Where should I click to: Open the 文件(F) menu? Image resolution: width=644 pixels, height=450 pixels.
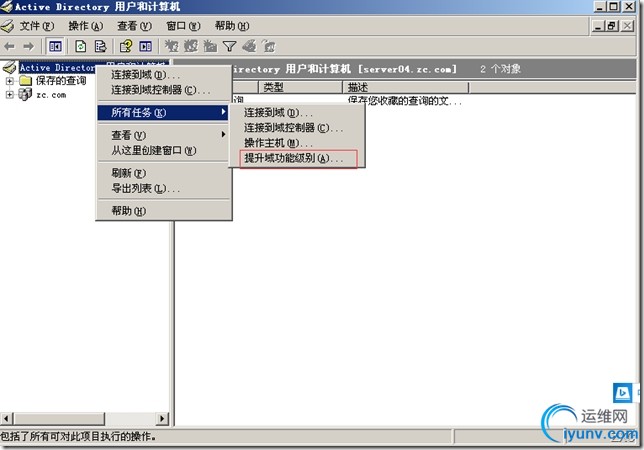click(37, 26)
